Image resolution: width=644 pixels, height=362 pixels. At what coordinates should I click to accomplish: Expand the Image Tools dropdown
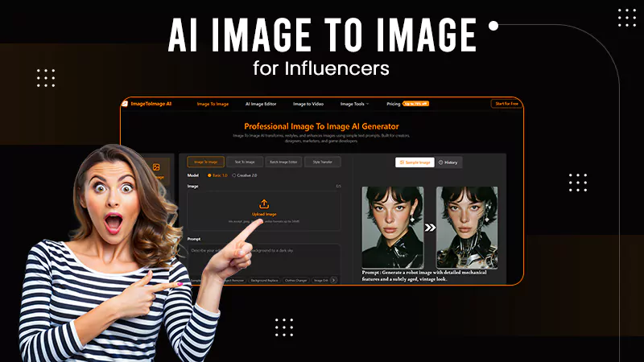(354, 104)
